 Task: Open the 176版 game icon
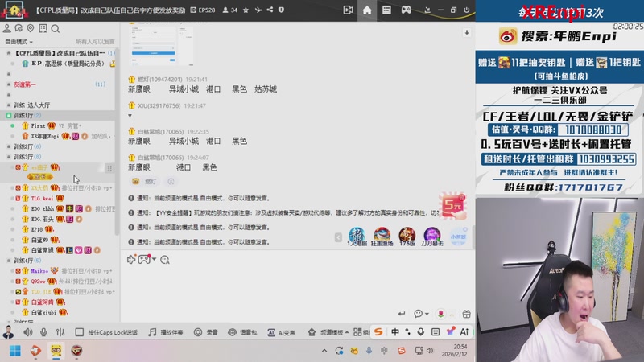coord(407,237)
